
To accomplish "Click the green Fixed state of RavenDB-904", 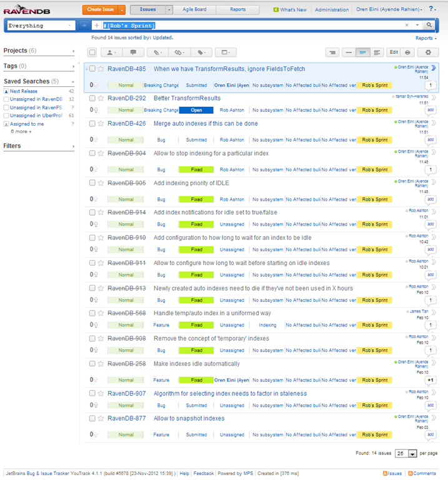I will tap(196, 169).
